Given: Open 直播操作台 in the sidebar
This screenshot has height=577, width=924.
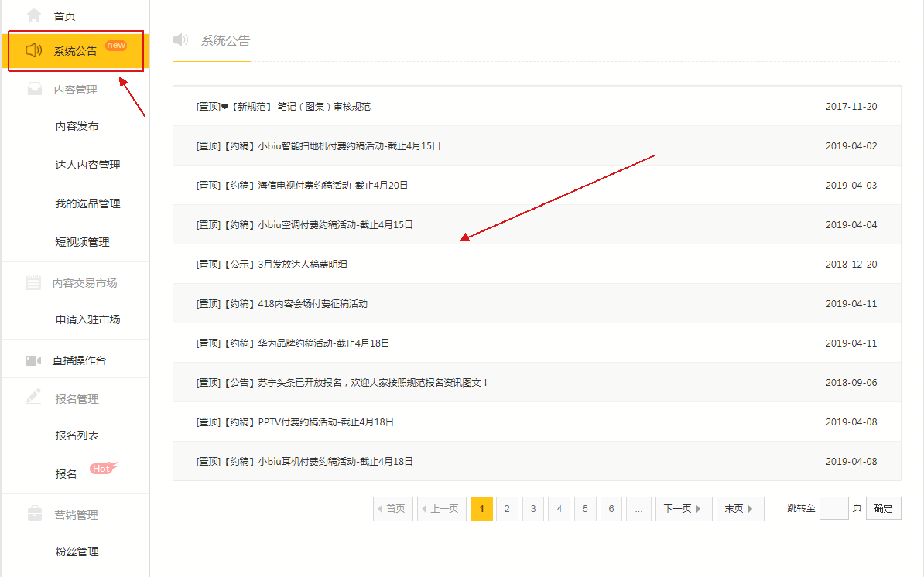Looking at the screenshot, I should click(x=79, y=360).
